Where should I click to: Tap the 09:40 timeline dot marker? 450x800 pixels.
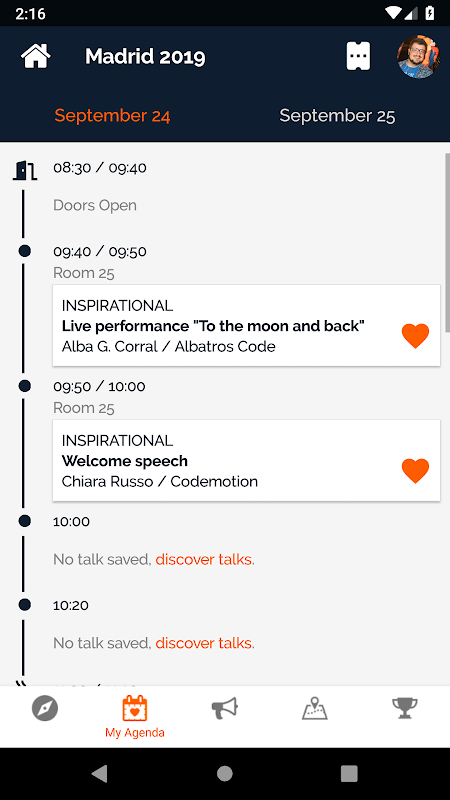(24, 251)
